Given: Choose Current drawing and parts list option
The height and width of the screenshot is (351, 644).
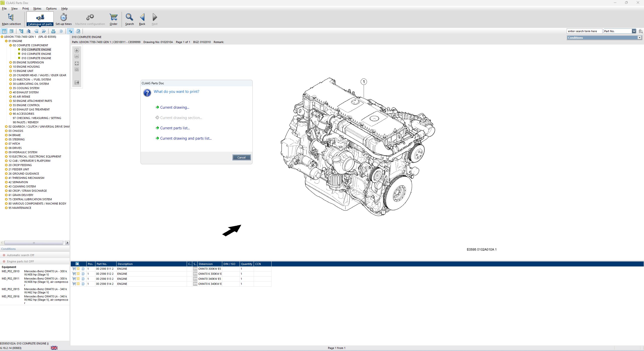Looking at the screenshot, I should point(186,138).
